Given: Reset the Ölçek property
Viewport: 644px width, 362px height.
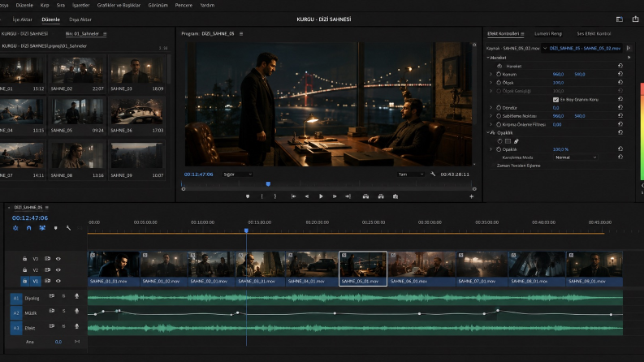Looking at the screenshot, I should tap(620, 82).
